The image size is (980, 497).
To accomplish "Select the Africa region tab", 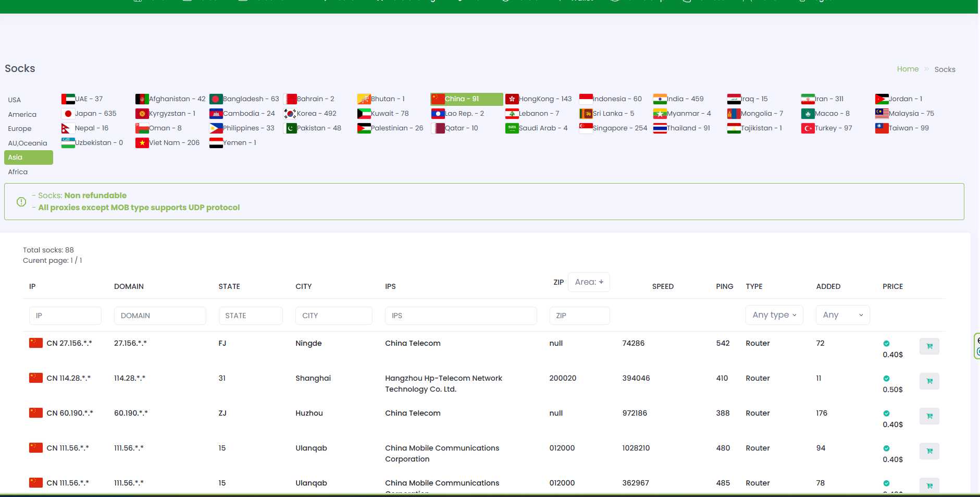I will click(18, 172).
